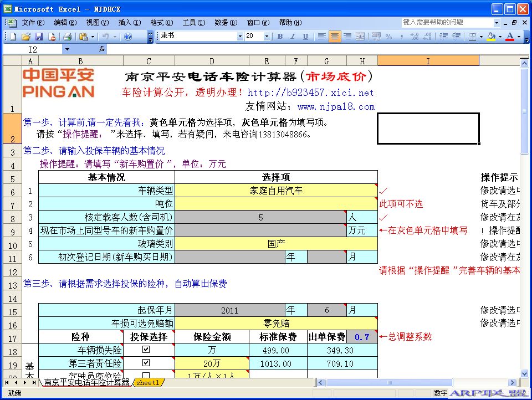Disable the 驾驶员意外险 coverage checkbox

[x=147, y=376]
